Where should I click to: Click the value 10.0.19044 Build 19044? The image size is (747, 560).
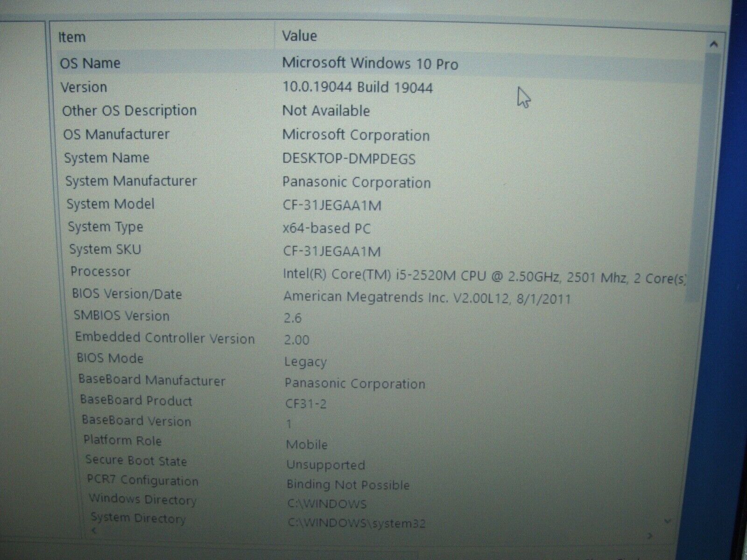(x=358, y=87)
